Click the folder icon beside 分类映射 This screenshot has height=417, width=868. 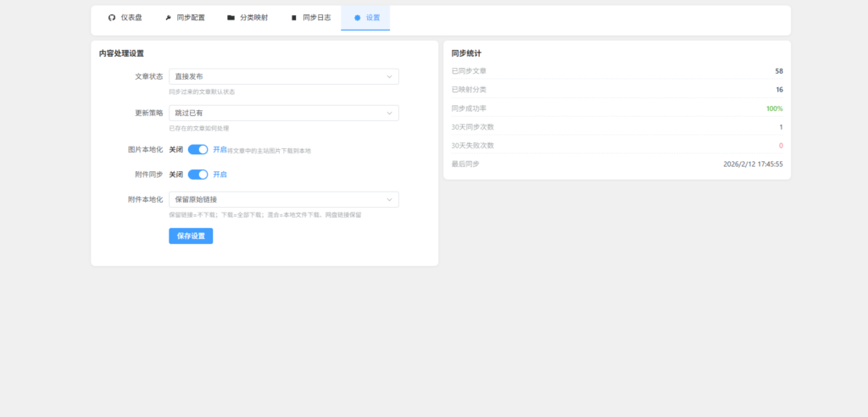[x=231, y=17]
